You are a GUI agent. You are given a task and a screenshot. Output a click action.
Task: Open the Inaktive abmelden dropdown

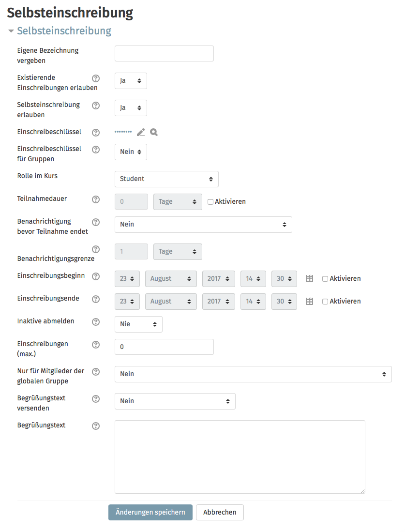coord(138,324)
